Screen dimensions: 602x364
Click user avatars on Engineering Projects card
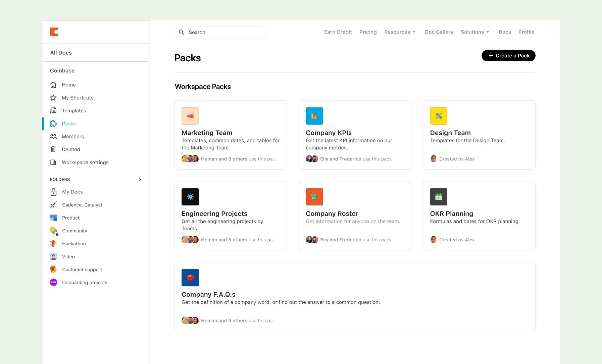click(190, 240)
